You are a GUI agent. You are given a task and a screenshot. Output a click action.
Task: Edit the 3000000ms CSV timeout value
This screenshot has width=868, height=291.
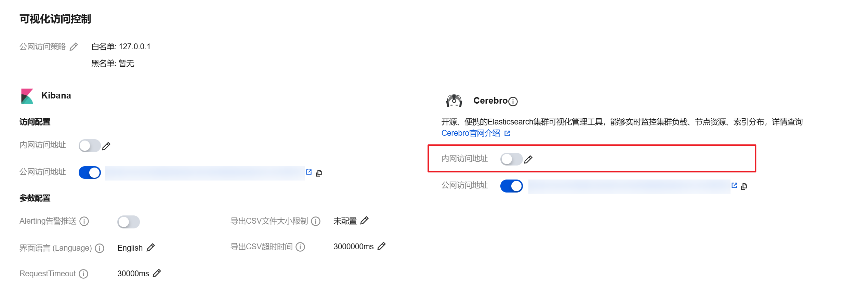[382, 246]
